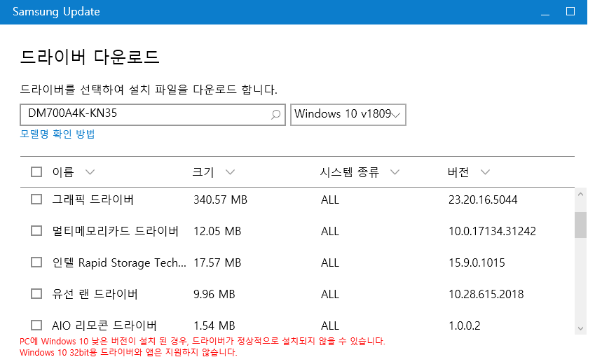Screen dimensions: 595x364
Task: Click the 크기 column header text
Action: pos(203,172)
